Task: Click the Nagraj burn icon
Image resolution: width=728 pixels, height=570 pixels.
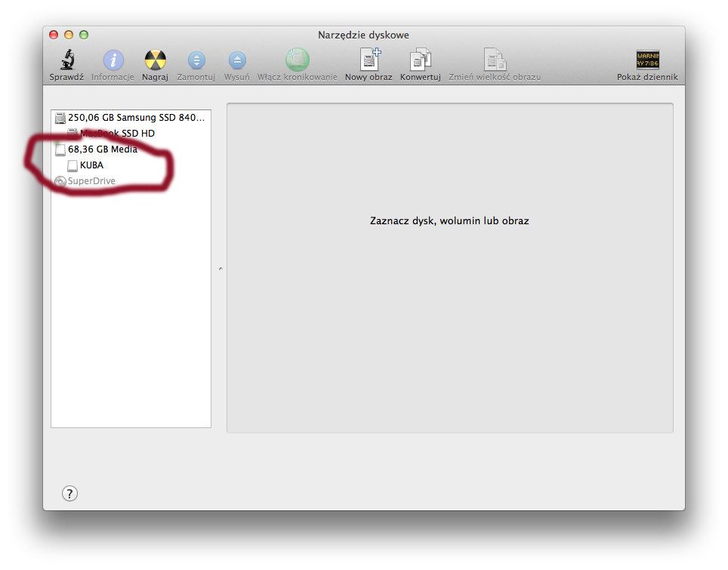Action: (155, 60)
